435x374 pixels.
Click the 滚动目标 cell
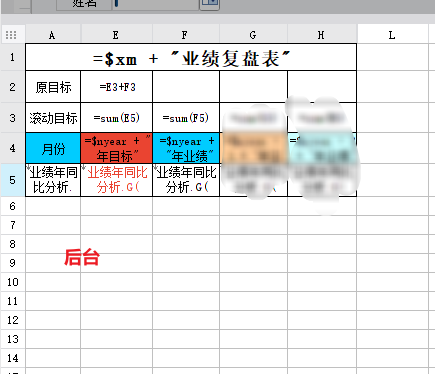pyautogui.click(x=53, y=118)
